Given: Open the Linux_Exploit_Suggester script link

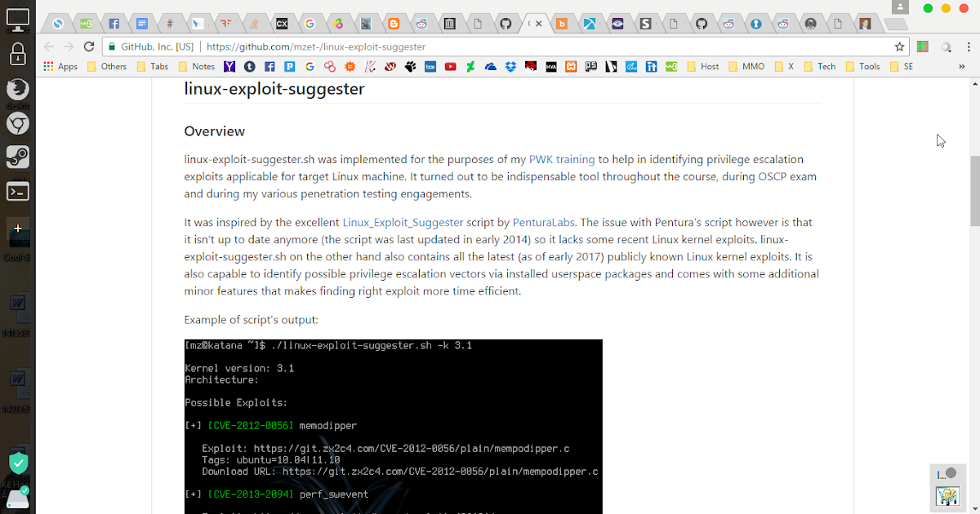Looking at the screenshot, I should coord(402,222).
